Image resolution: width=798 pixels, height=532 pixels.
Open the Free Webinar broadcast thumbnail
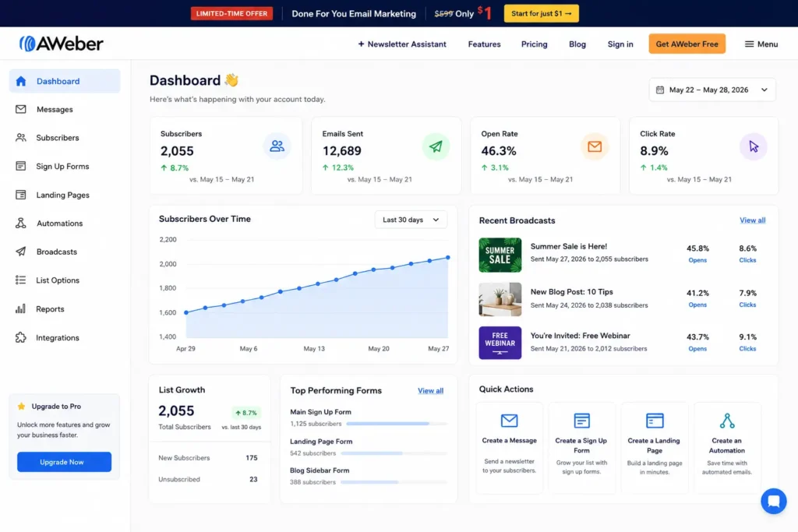(500, 343)
